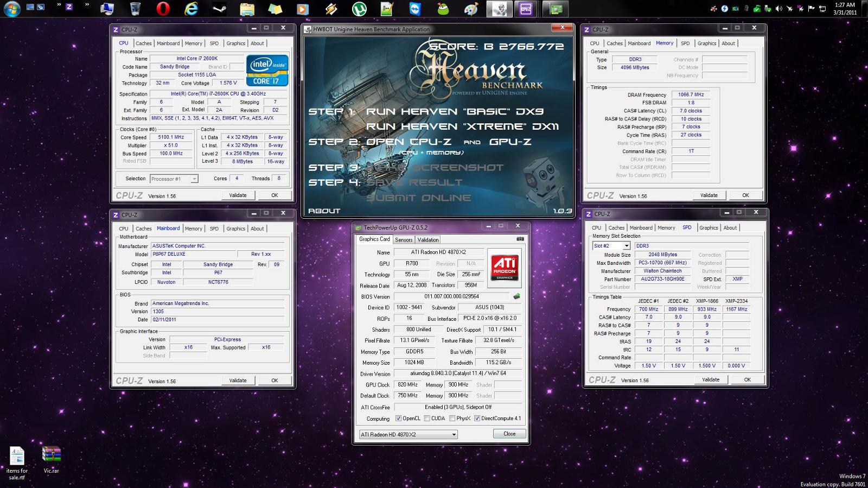Viewport: 868px width, 488px height.
Task: Open the Slot #2 memory slot dropdown
Action: coord(611,246)
